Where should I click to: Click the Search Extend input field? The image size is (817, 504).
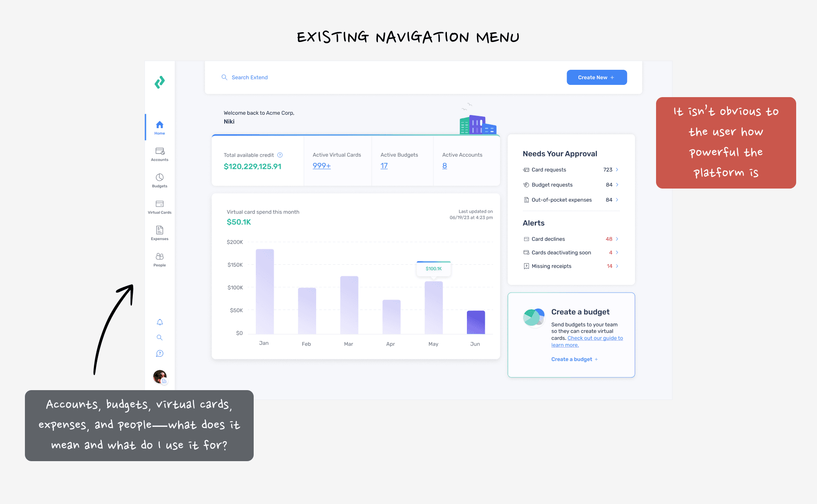pos(250,78)
